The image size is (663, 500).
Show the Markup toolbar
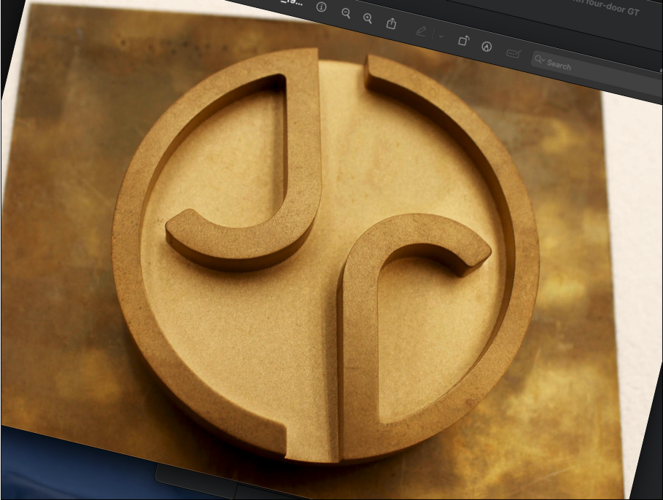(x=487, y=46)
